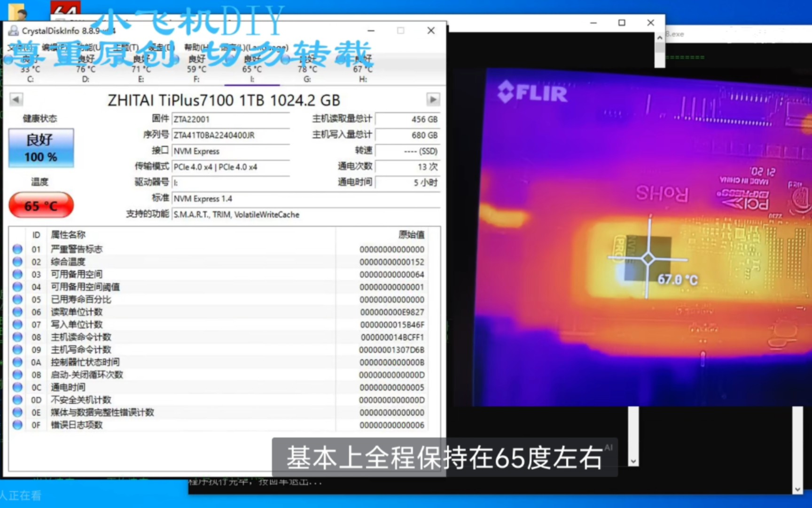812x508 pixels.
Task: Click scrollbar down arrow of the background console window
Action: coord(633,462)
